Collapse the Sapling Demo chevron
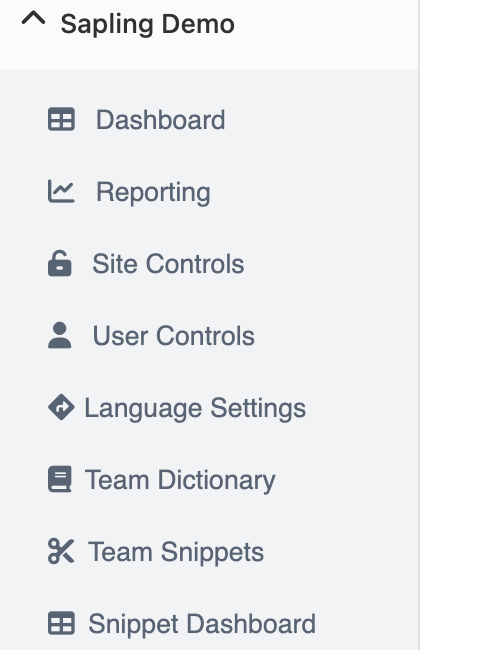This screenshot has width=498, height=650. point(33,19)
